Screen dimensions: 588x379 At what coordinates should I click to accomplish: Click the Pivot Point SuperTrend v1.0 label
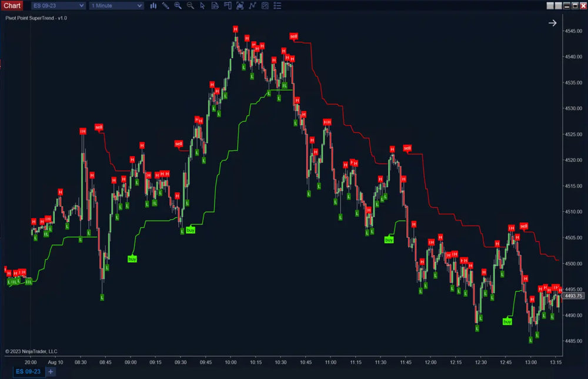coord(35,18)
